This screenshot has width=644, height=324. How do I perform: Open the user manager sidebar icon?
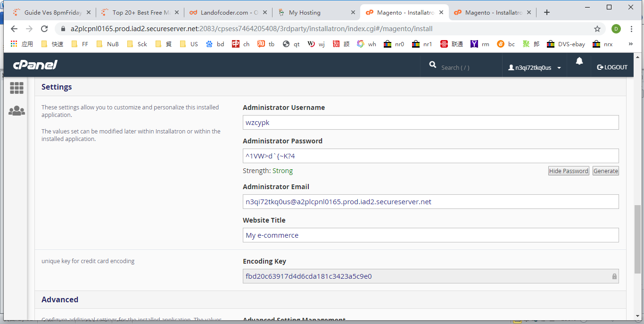17,111
